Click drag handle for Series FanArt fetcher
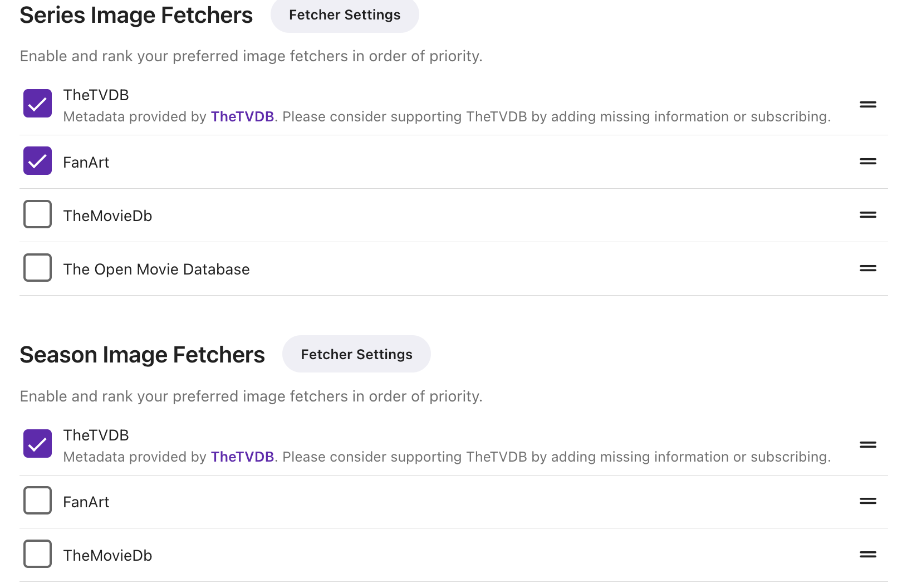The height and width of the screenshot is (588, 912). click(x=867, y=161)
